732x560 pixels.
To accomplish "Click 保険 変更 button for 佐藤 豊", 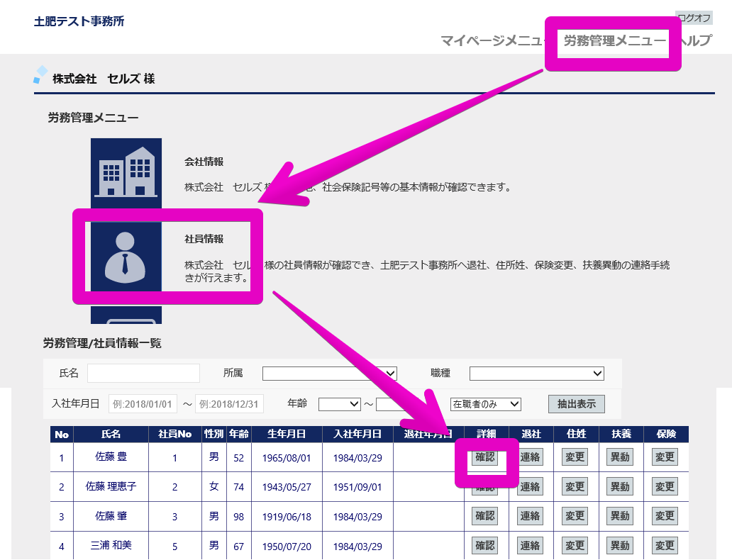I will (665, 457).
